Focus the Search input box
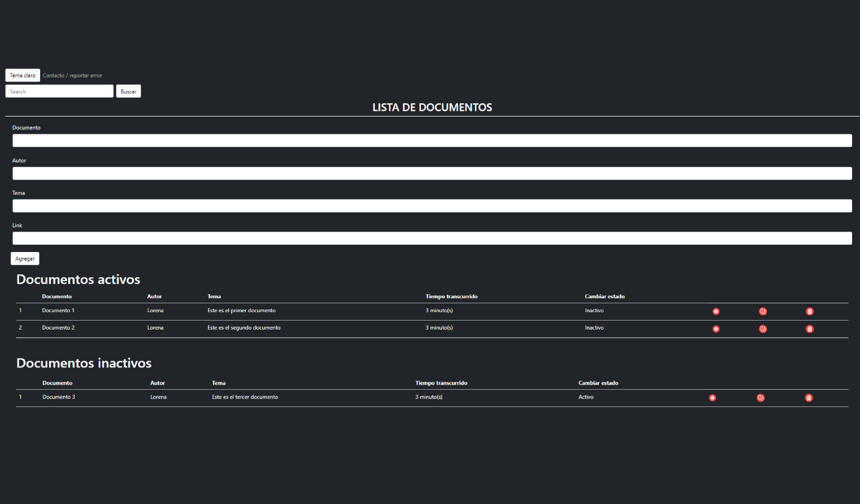The image size is (860, 504). (x=59, y=91)
